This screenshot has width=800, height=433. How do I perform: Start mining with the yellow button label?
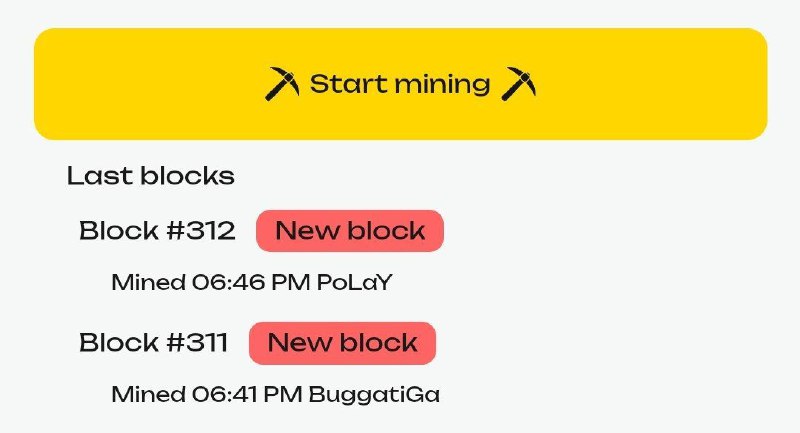[400, 84]
